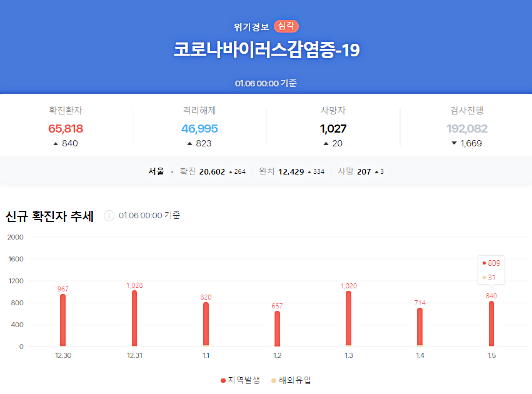Viewport: 532px width, 394px height.
Task: Select the 격리해제 label
Action: point(199,110)
